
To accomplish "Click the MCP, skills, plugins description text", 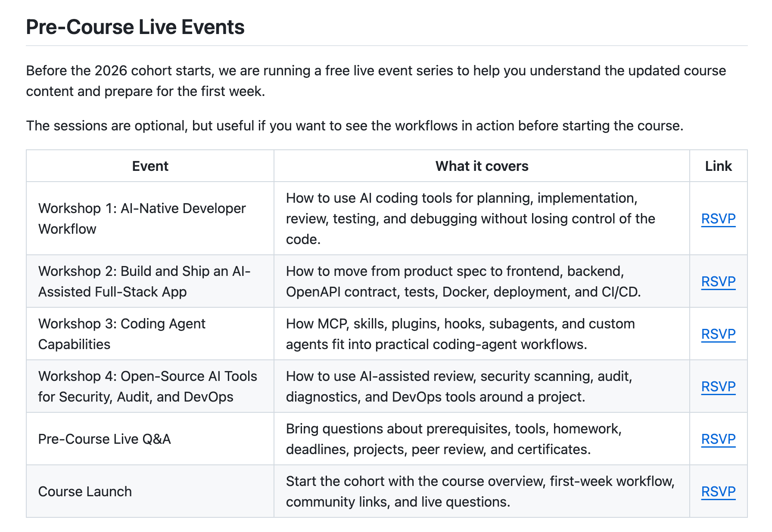I will click(461, 334).
